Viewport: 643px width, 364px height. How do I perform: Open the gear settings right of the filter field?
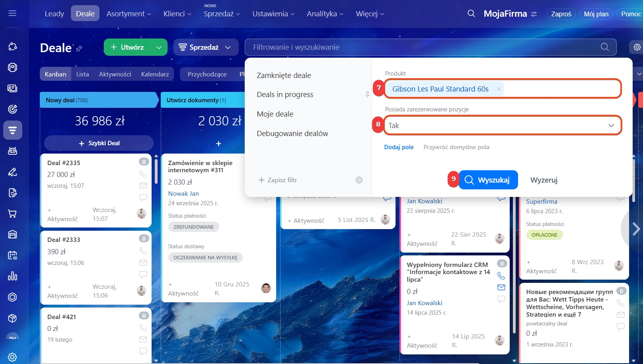[x=637, y=47]
